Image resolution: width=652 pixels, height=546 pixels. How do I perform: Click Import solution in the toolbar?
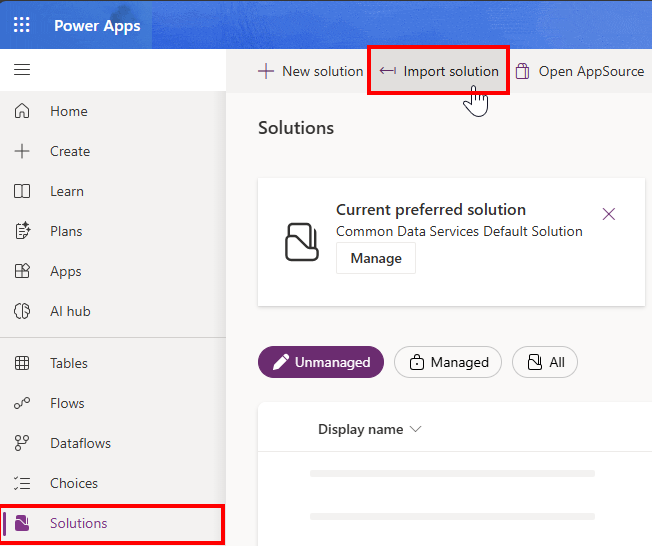pyautogui.click(x=440, y=71)
